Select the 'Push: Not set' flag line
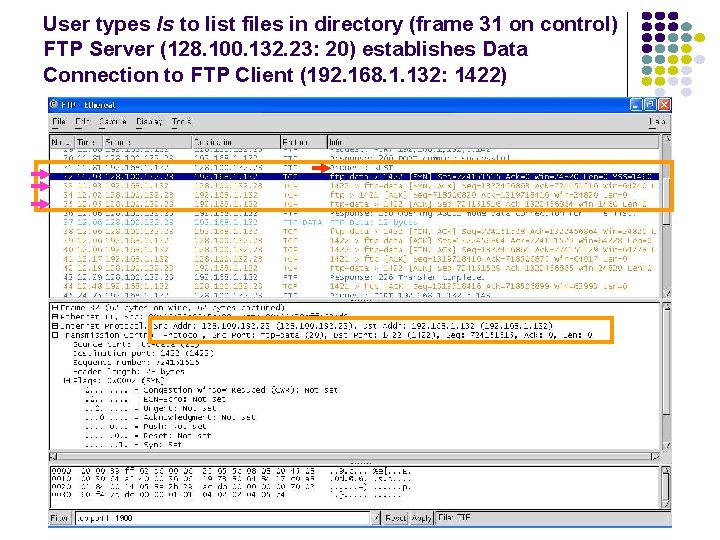Viewport: 720px width, 540px height. [x=146, y=427]
